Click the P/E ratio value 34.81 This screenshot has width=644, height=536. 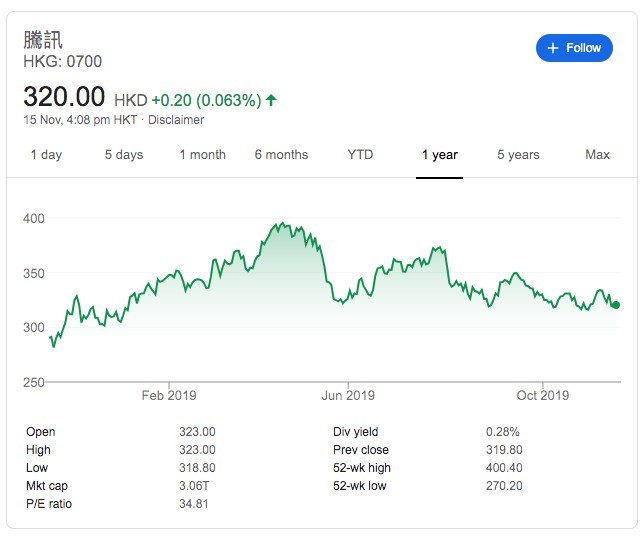193,504
